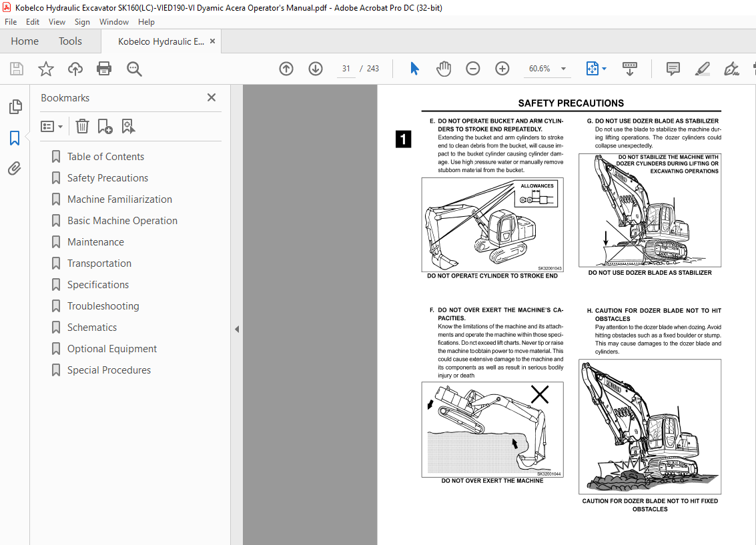Click the over exert machine illustration

point(492,430)
